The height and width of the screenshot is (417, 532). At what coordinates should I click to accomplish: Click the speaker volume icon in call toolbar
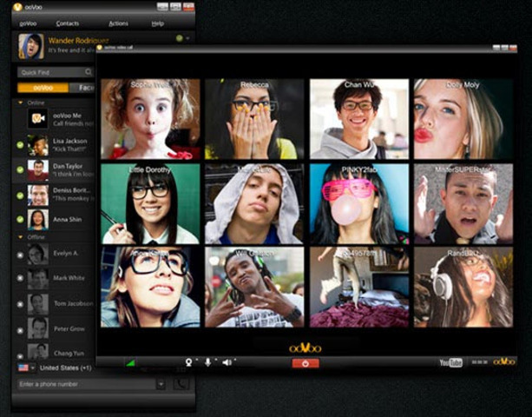coord(227,362)
